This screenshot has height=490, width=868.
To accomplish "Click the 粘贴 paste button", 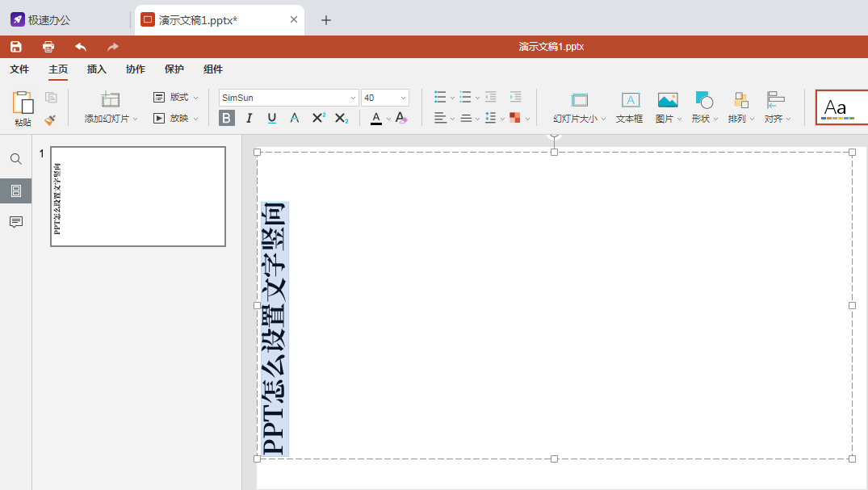I will pyautogui.click(x=23, y=108).
